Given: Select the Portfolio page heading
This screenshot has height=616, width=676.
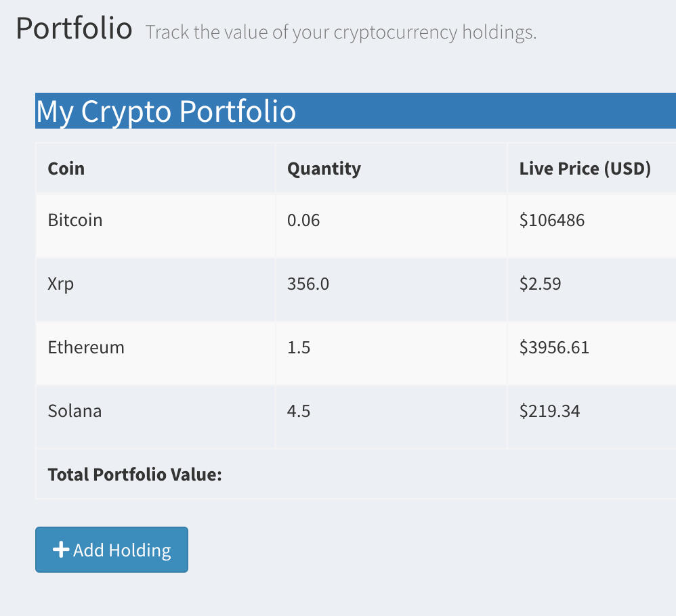Looking at the screenshot, I should tap(74, 28).
